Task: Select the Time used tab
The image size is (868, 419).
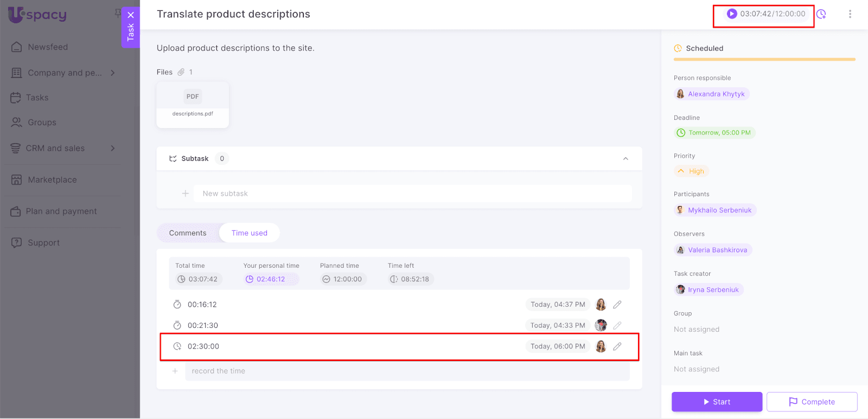Action: (250, 233)
